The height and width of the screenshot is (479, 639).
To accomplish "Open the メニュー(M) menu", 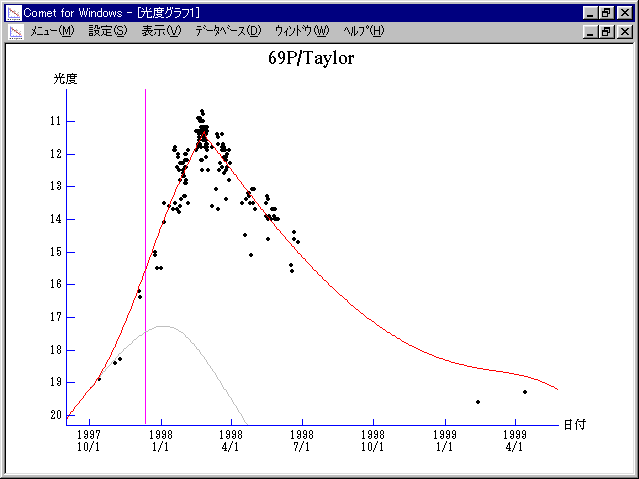I will pyautogui.click(x=52, y=31).
